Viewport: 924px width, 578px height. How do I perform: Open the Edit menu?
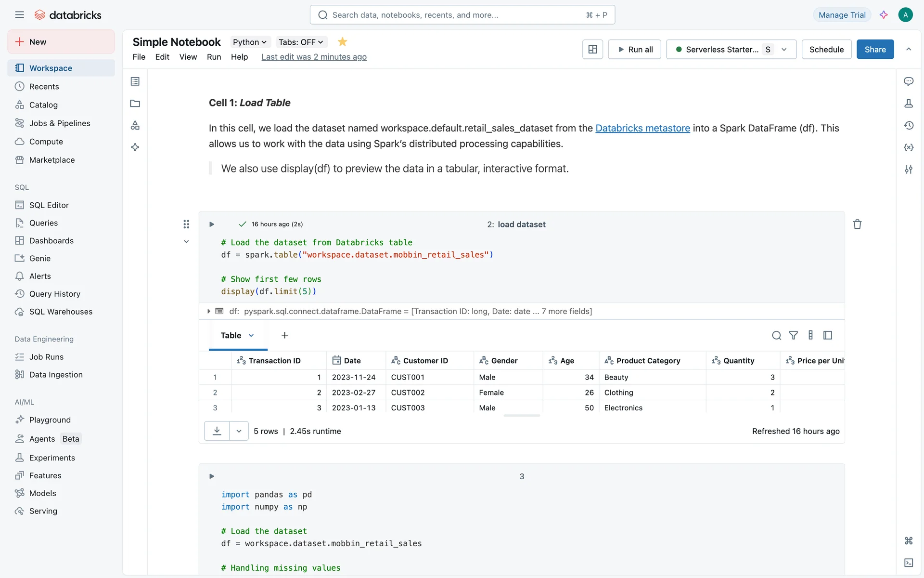tap(162, 57)
